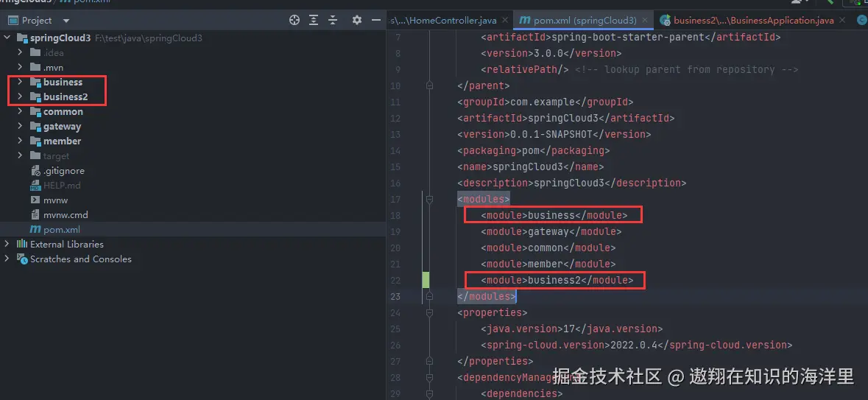Expand Scratches and Consoles node

pyautogui.click(x=7, y=259)
